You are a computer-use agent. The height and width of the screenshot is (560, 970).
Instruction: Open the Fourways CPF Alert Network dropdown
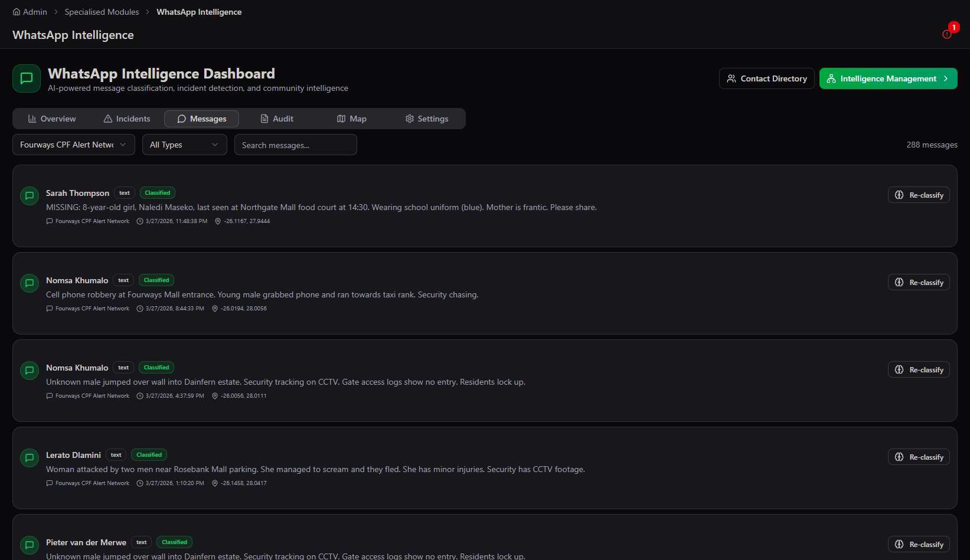click(x=74, y=145)
